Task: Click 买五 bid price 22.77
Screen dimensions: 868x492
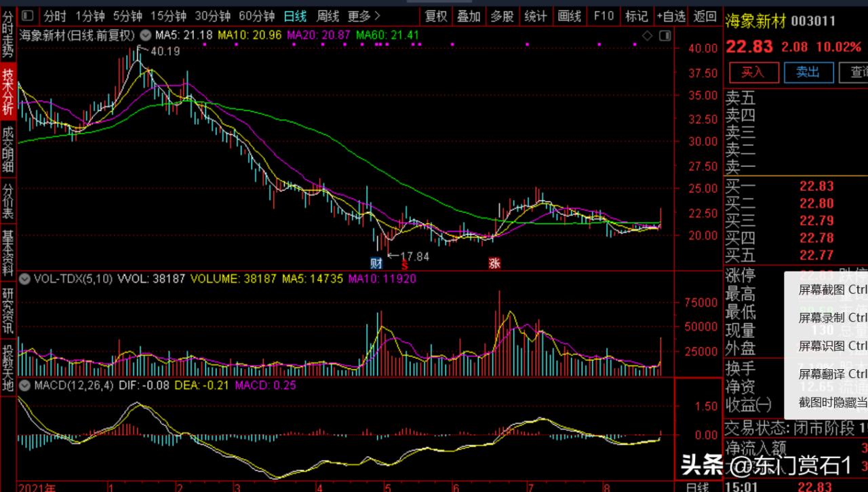Action: click(x=816, y=254)
